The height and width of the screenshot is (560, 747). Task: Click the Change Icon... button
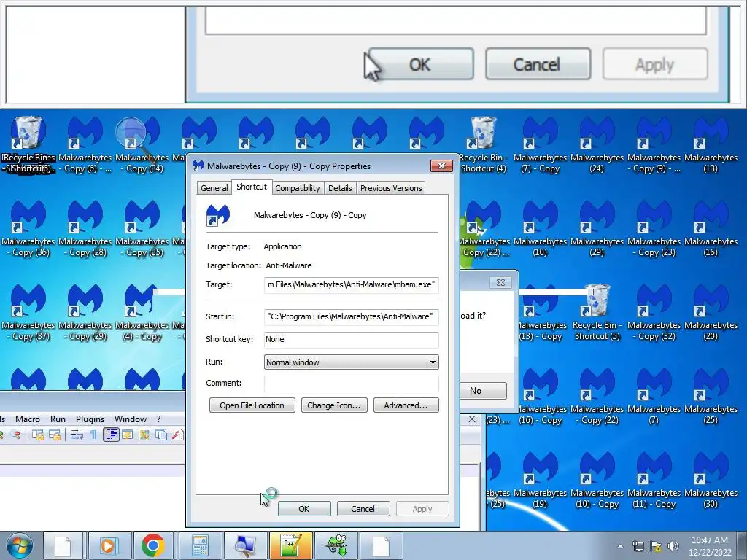pos(334,405)
